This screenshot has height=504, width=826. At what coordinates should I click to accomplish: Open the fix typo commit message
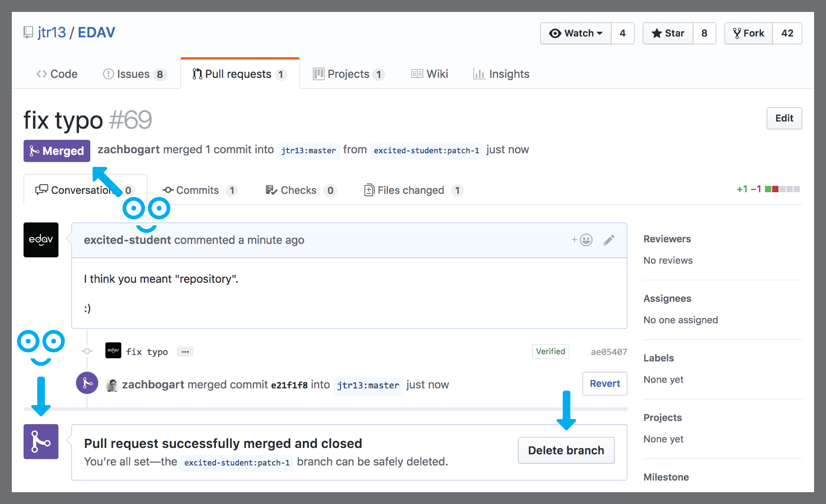[x=147, y=352]
